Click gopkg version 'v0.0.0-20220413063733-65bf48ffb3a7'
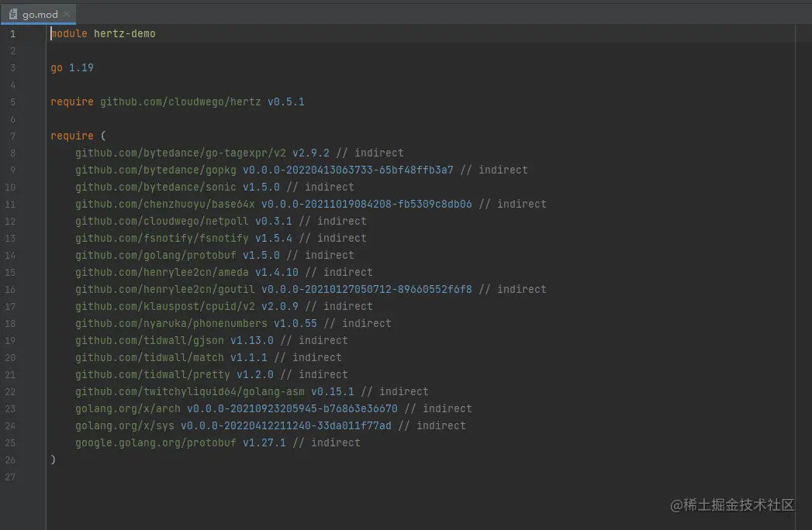812x530 pixels. click(348, 170)
